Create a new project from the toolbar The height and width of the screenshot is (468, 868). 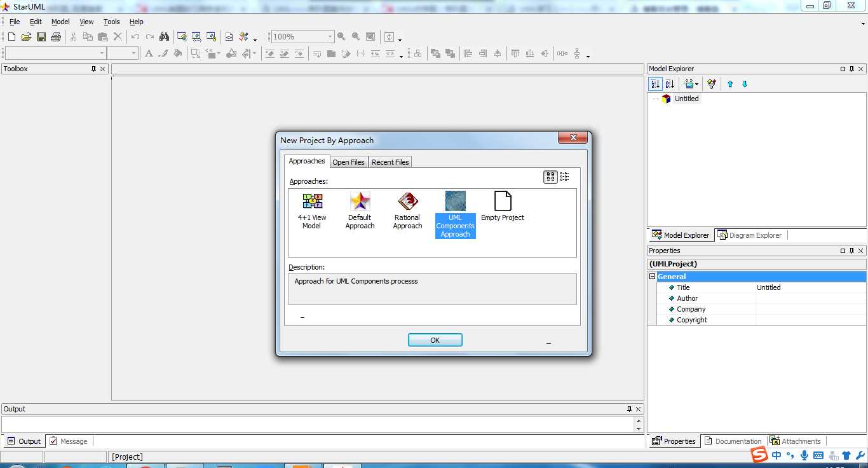(11, 37)
